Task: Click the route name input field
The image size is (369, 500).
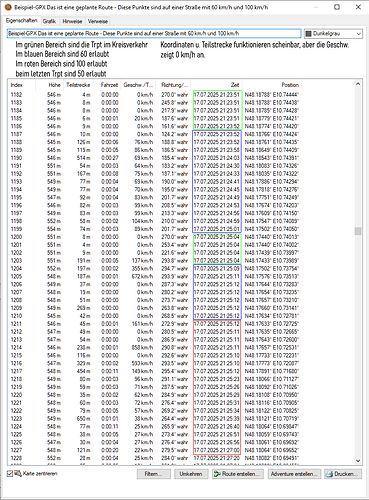Action: point(154,34)
